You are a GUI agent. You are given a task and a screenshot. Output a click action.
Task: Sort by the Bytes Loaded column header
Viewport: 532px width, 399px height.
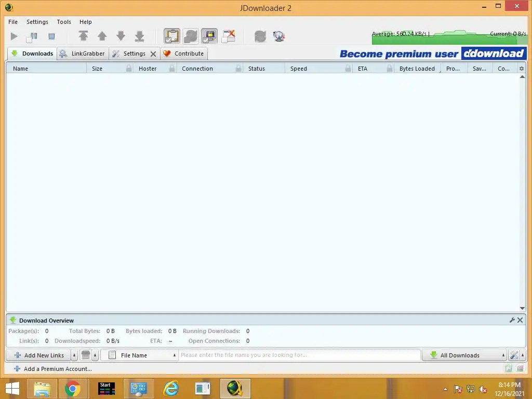(417, 69)
